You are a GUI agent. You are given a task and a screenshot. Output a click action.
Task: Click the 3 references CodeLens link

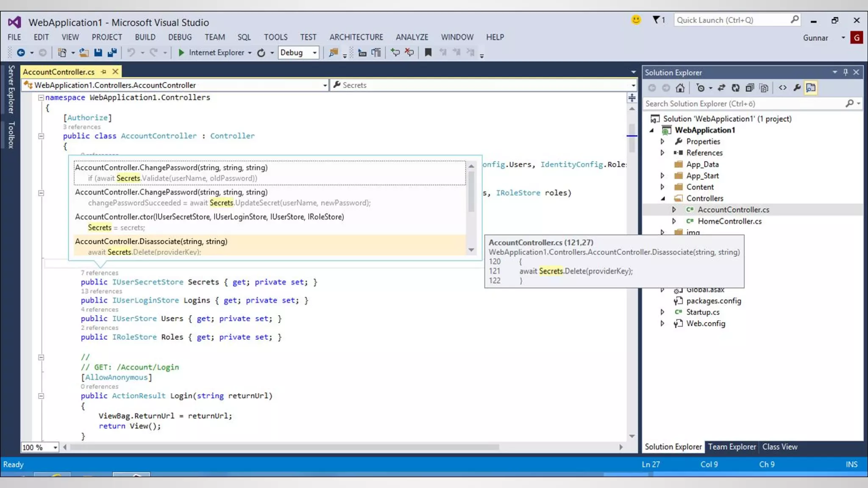(x=82, y=127)
